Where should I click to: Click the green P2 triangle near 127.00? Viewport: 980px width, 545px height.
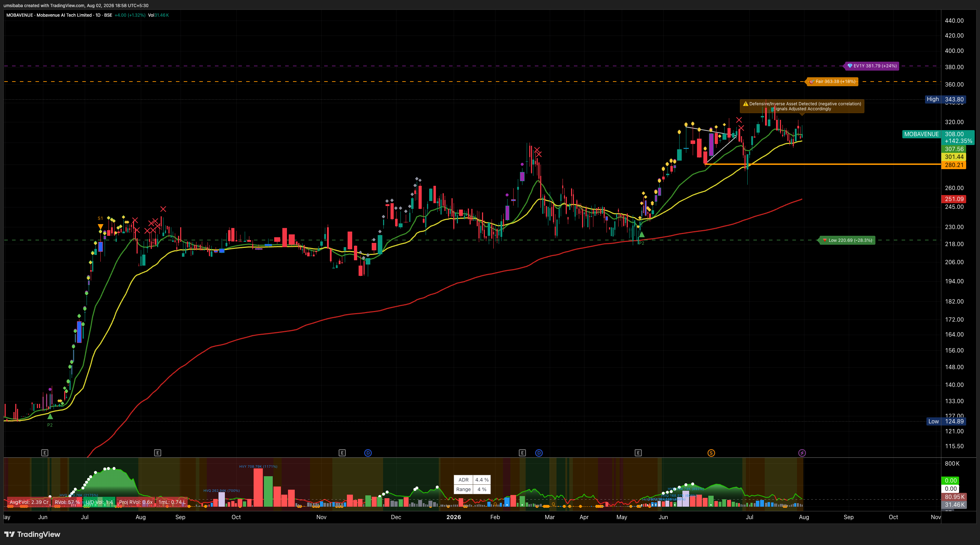[x=50, y=416]
